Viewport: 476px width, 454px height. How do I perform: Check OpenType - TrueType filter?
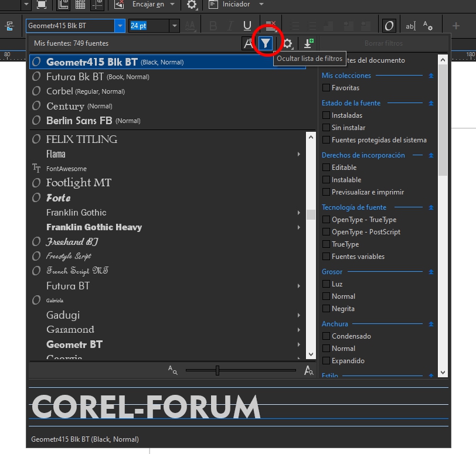pos(326,220)
